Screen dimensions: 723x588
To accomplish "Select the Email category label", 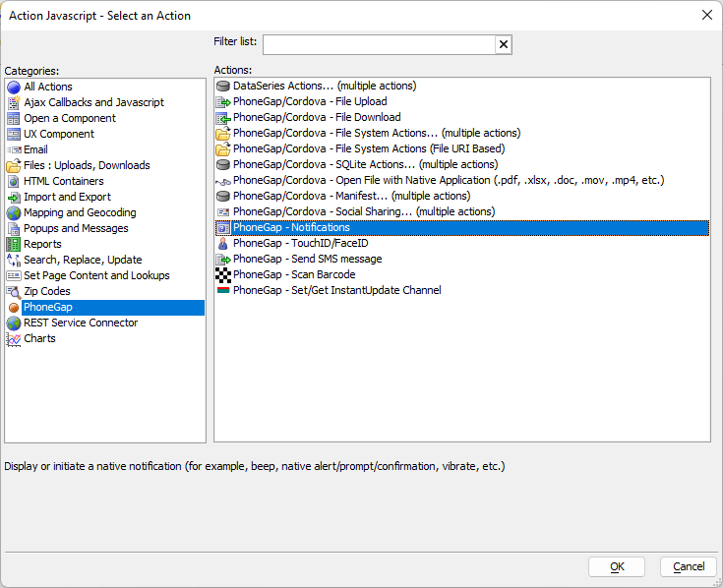I will coord(35,149).
